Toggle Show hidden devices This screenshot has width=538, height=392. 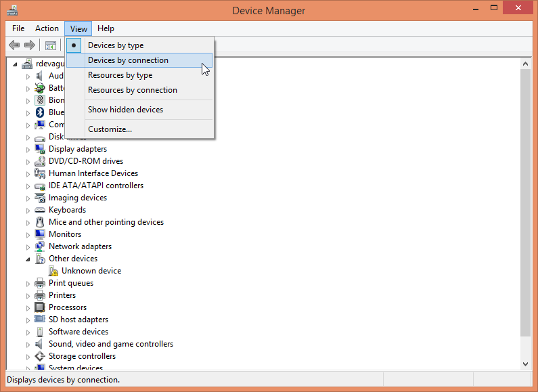pyautogui.click(x=125, y=110)
